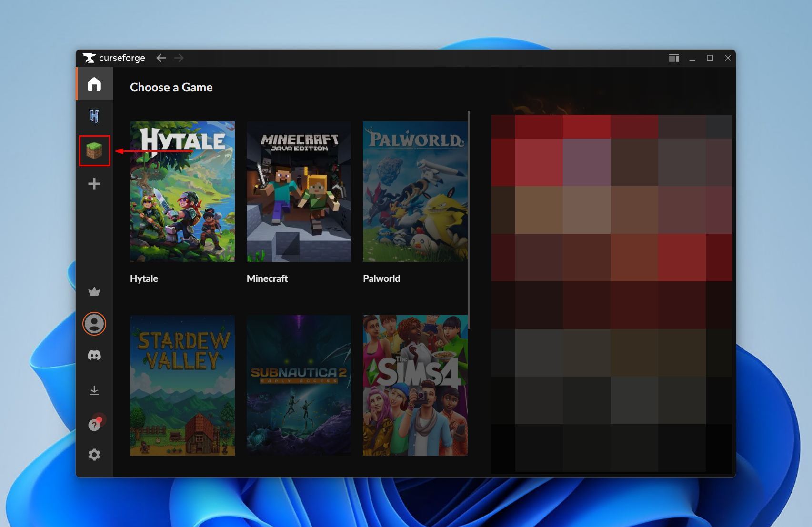Add a game with the plus icon
Image resolution: width=812 pixels, height=527 pixels.
click(94, 184)
